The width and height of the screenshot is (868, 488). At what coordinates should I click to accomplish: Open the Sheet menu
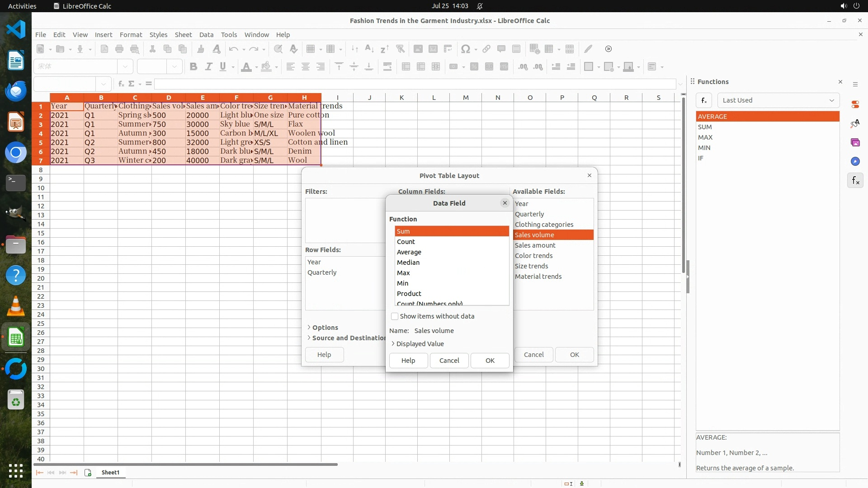183,35
